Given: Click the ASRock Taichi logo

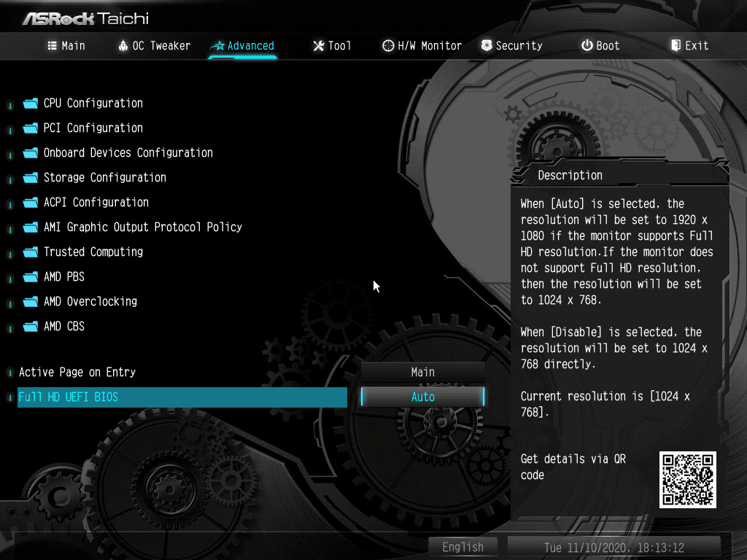Looking at the screenshot, I should 86,18.
